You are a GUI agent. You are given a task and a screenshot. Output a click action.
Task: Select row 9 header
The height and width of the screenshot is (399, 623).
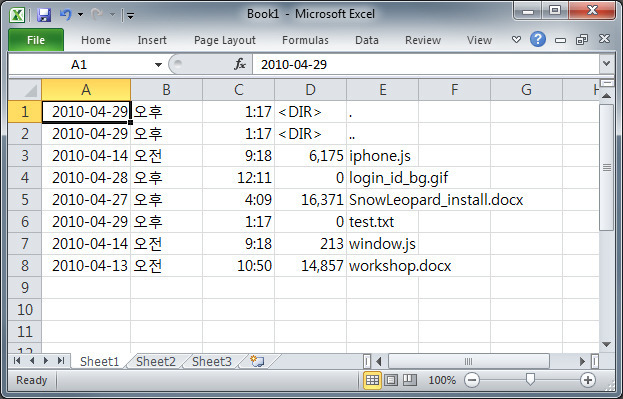(25, 287)
